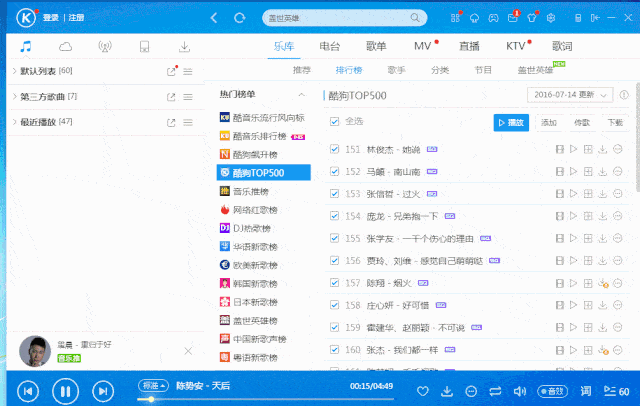The width and height of the screenshot is (640, 406).
Task: Play the previous track
Action: pyautogui.click(x=28, y=391)
